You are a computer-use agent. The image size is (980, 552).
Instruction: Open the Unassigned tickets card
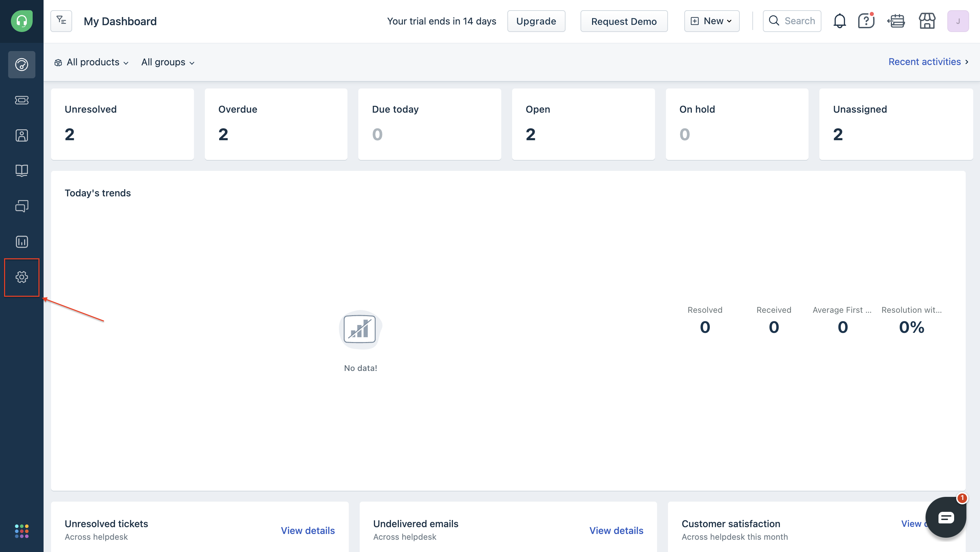[x=896, y=124]
